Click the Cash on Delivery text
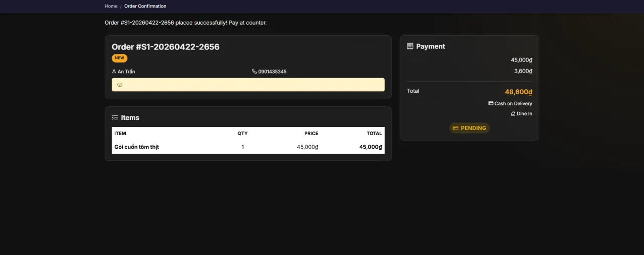 [x=513, y=103]
